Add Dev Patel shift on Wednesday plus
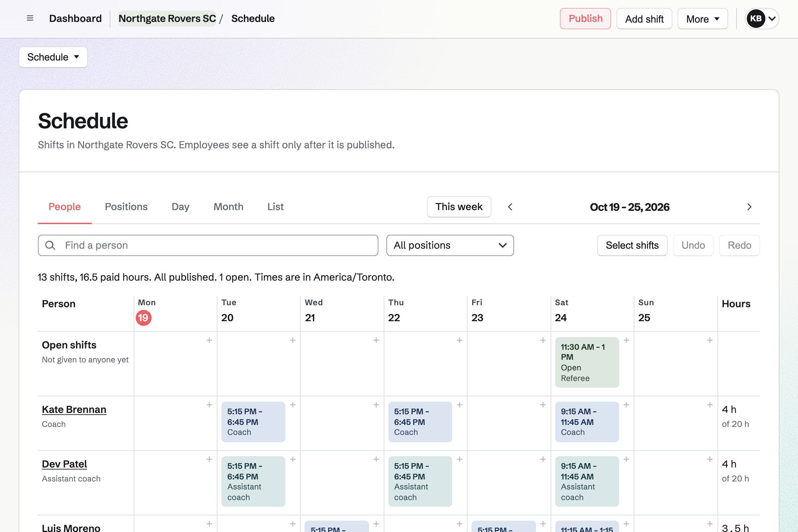Screen dimensions: 798x532 tap(376, 459)
